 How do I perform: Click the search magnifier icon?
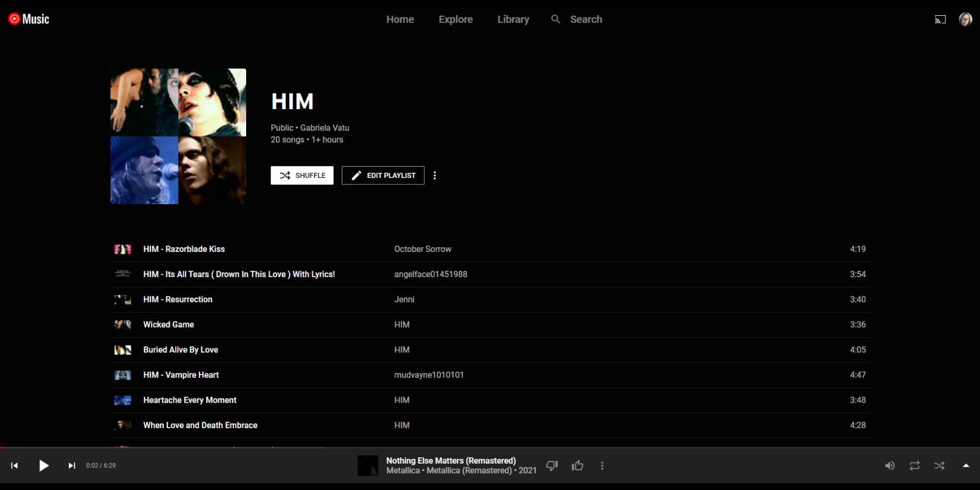[x=556, y=19]
